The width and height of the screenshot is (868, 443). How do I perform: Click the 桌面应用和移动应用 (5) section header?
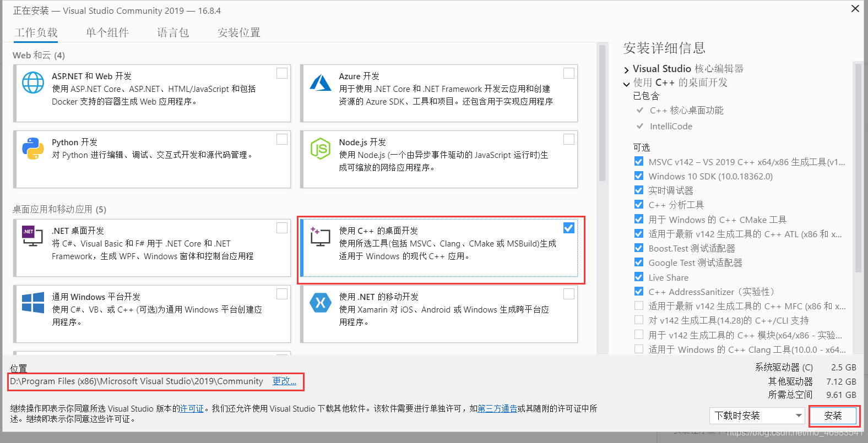(59, 209)
